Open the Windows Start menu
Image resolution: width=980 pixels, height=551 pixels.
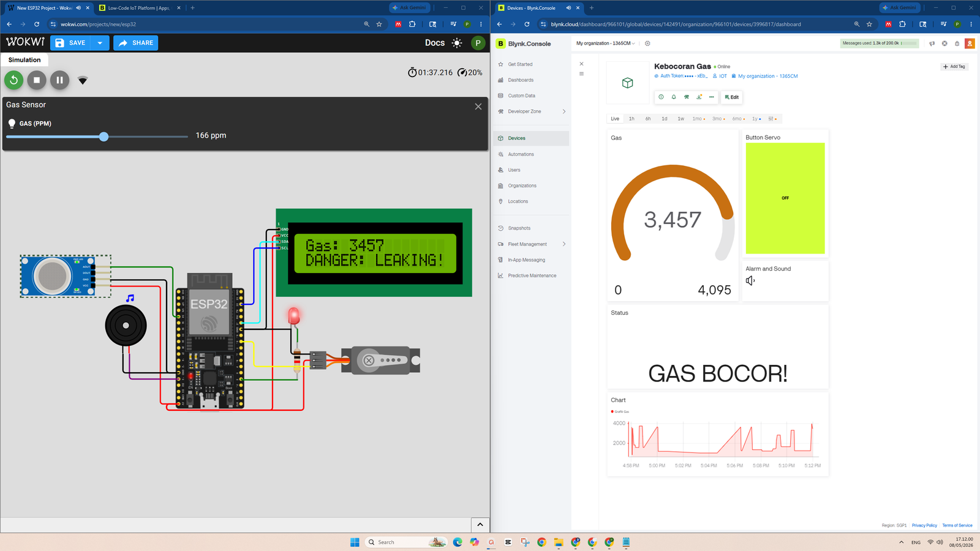coord(355,542)
